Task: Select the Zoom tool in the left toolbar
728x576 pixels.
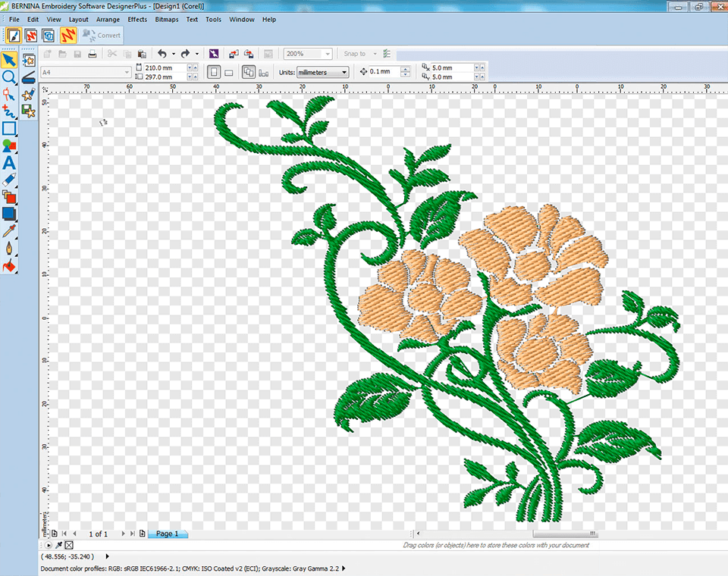Action: tap(10, 77)
